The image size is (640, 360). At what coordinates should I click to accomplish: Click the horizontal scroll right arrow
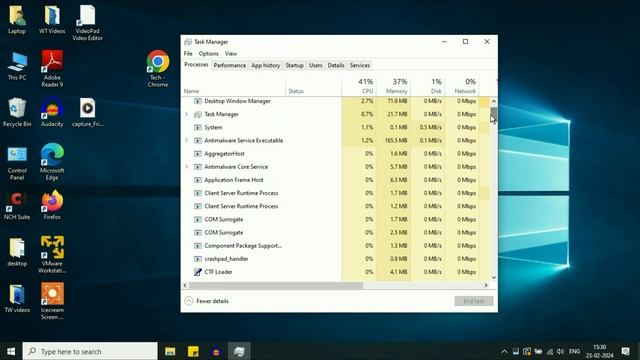coord(486,285)
